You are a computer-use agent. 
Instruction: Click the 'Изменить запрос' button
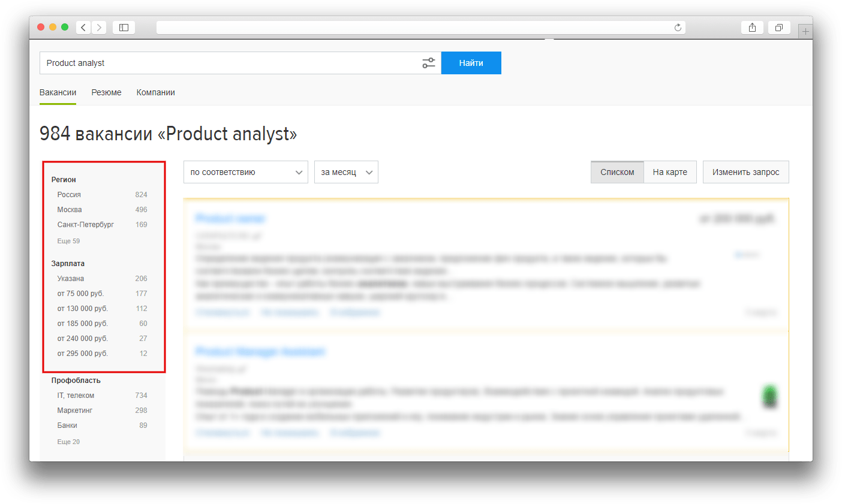(745, 172)
